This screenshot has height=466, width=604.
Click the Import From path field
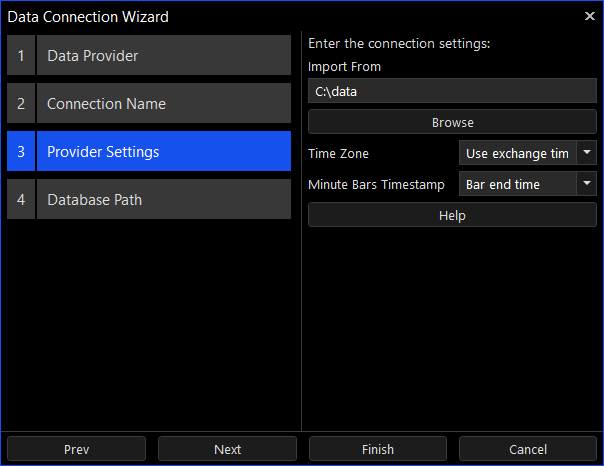coord(452,92)
